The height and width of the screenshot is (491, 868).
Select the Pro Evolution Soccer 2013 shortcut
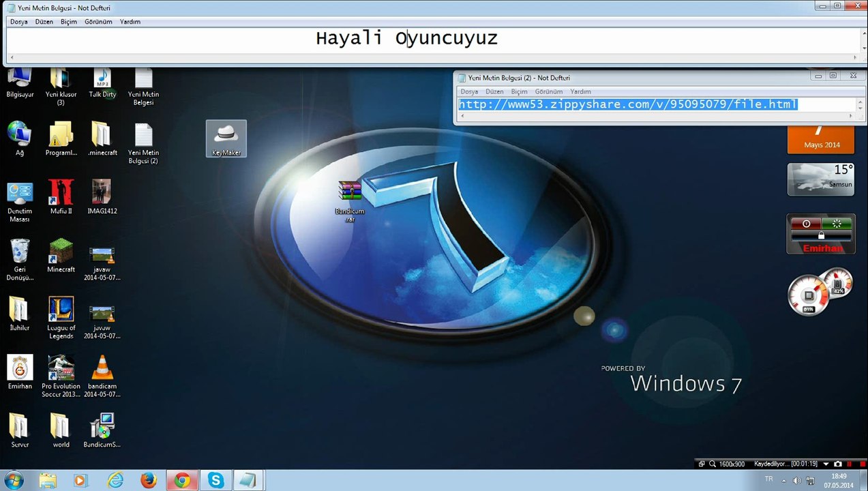(x=61, y=376)
